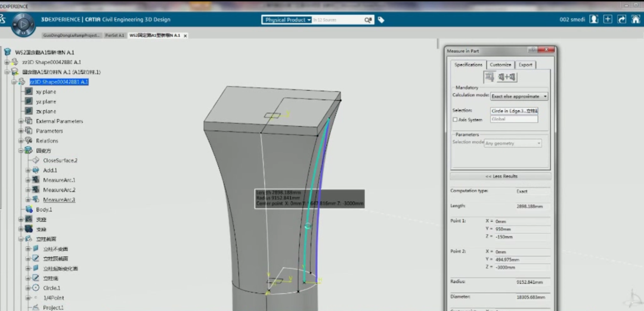Screen dimensions: 644x311
Task: Switch to the GuoDingDongLuRampProject tab
Action: [x=72, y=35]
